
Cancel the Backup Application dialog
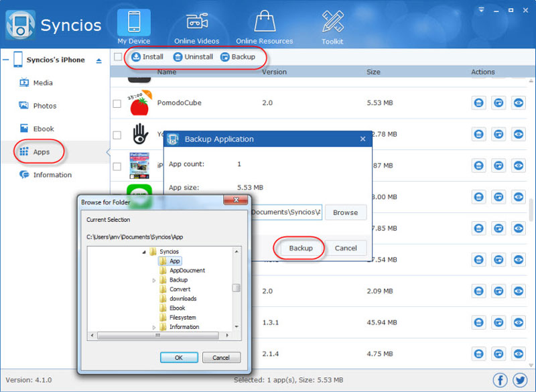(346, 248)
